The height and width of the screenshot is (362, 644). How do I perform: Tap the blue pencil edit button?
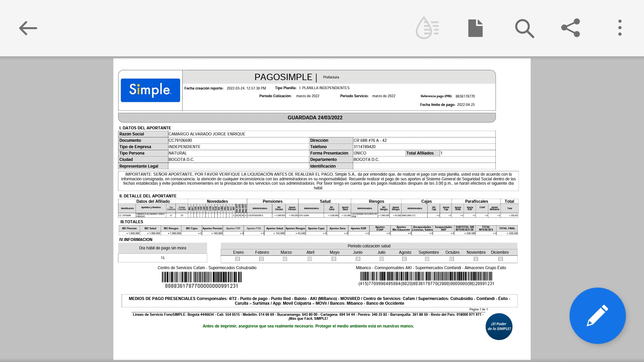[597, 315]
